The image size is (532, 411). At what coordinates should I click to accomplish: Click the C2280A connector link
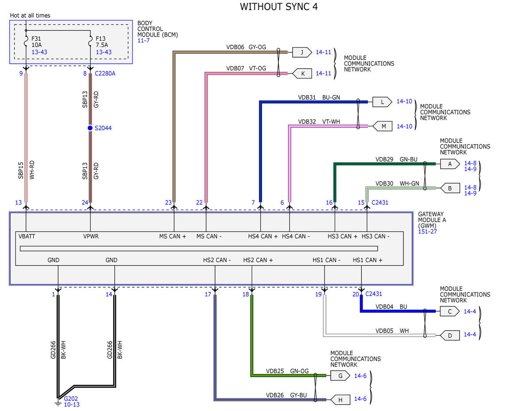coord(106,74)
